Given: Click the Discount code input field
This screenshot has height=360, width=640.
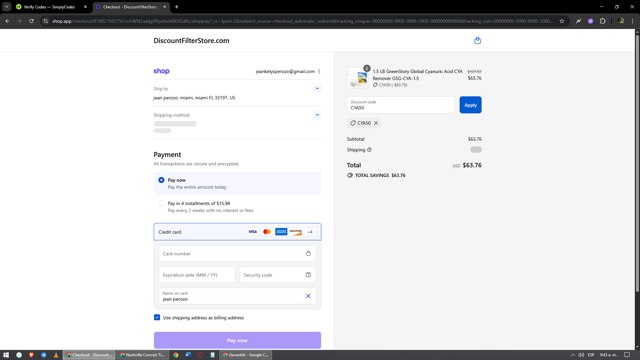Looking at the screenshot, I should tap(400, 105).
